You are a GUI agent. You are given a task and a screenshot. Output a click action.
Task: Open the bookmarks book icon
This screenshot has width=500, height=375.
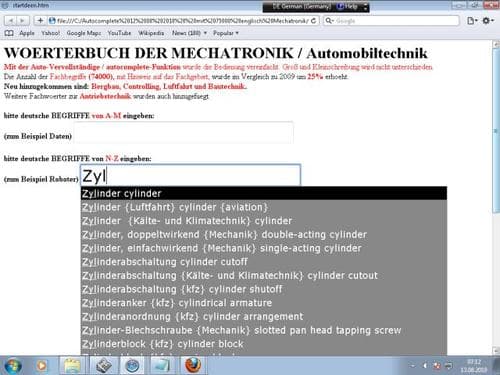(9, 33)
